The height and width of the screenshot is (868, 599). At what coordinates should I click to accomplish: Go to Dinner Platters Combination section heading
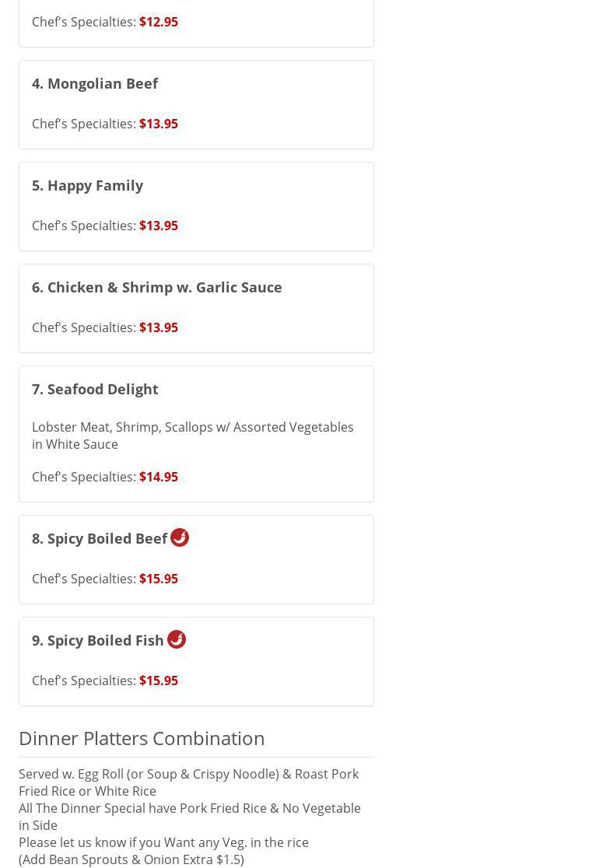[x=142, y=738]
